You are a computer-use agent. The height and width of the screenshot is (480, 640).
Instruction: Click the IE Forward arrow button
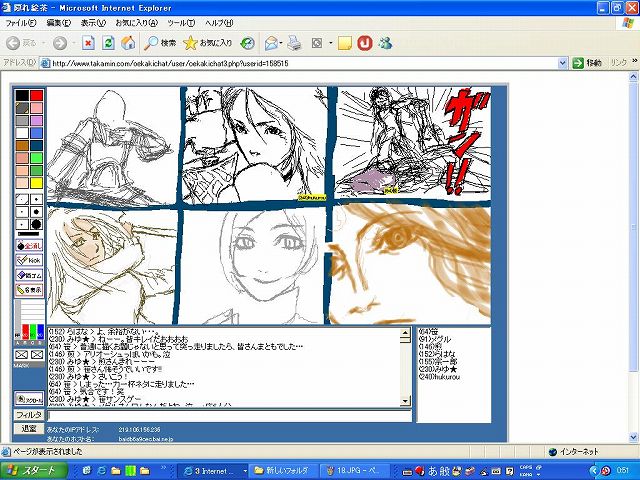tap(60, 43)
